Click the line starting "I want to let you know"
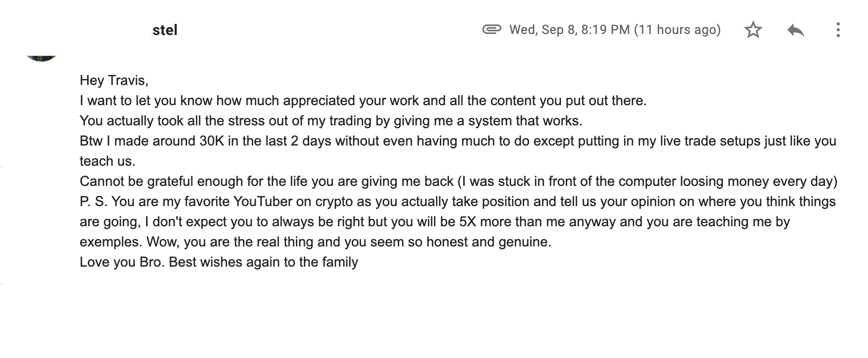Screen dimensions: 868x358 pos(363,101)
